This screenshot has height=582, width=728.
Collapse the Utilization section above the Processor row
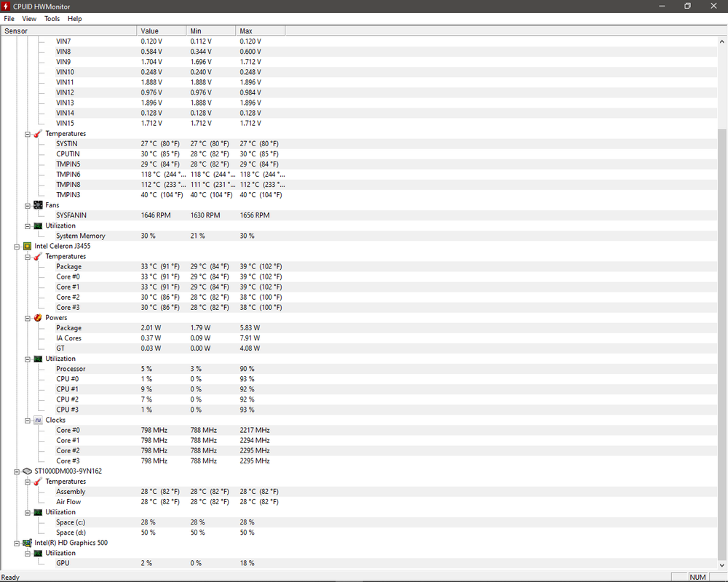[x=28, y=359]
